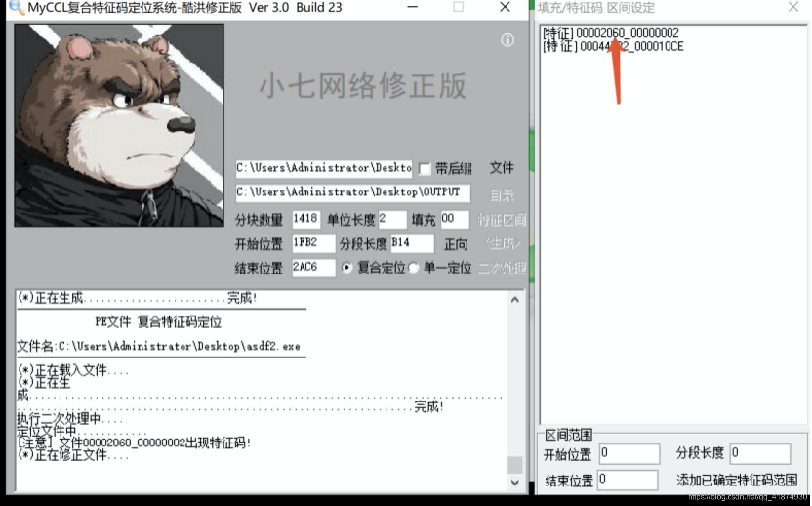
Task: Click the info icon in MyCCL window
Action: coord(507,40)
